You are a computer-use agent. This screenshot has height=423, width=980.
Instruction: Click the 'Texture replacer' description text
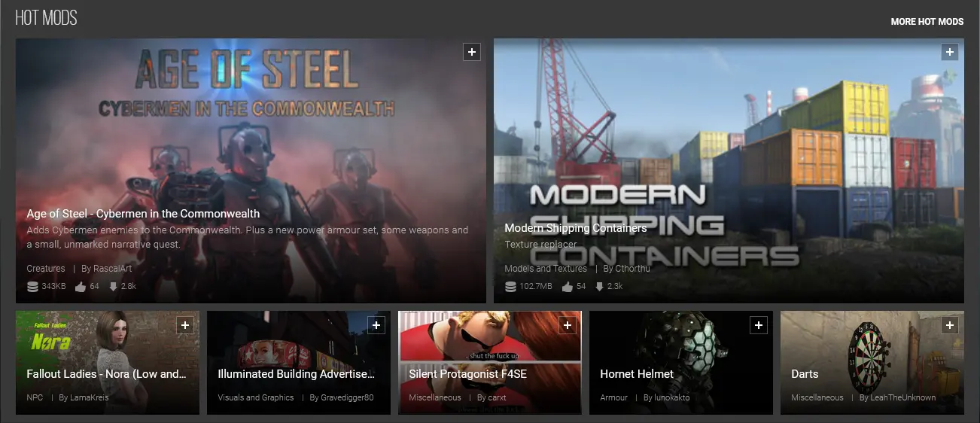540,245
